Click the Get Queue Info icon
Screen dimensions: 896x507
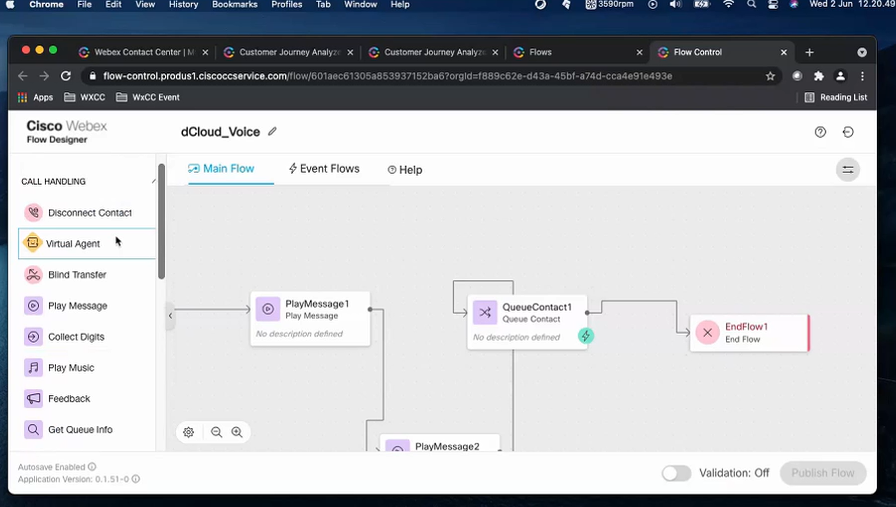pos(33,430)
